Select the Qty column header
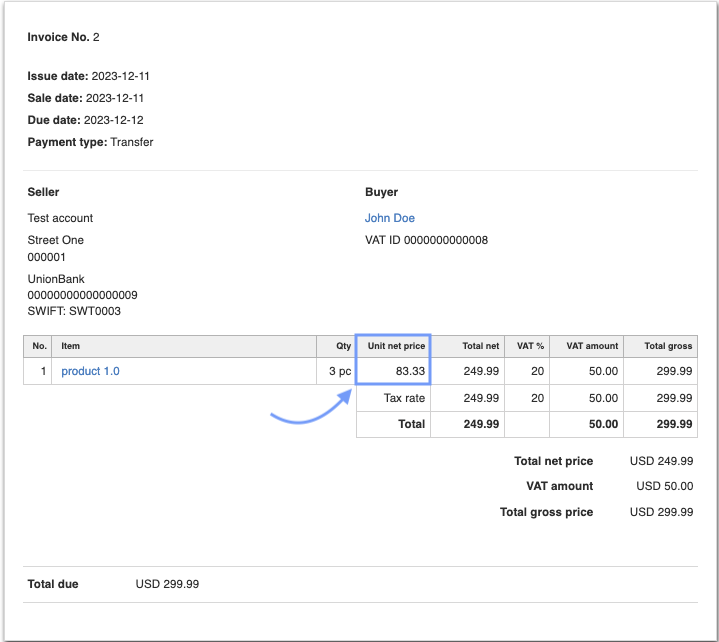This screenshot has width=719, height=642. pos(343,346)
